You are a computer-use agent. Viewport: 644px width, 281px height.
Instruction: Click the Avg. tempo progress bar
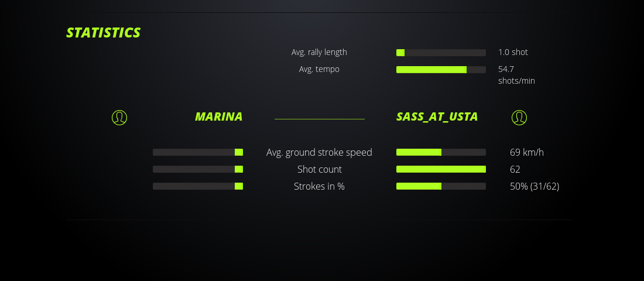[441, 70]
